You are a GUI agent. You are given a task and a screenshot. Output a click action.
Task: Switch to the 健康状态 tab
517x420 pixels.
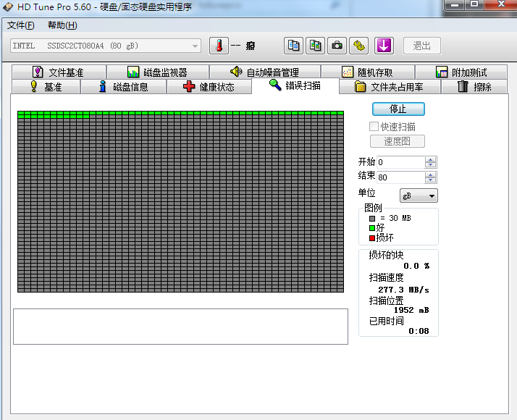(209, 87)
